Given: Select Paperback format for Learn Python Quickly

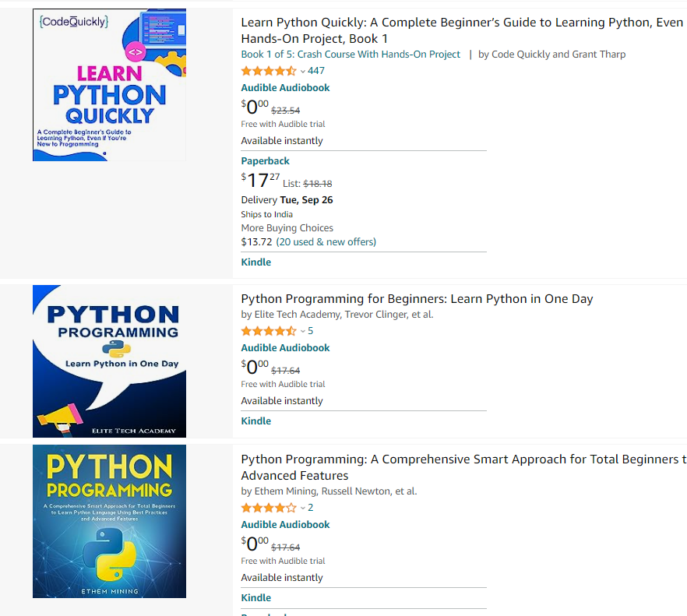Looking at the screenshot, I should coord(265,161).
